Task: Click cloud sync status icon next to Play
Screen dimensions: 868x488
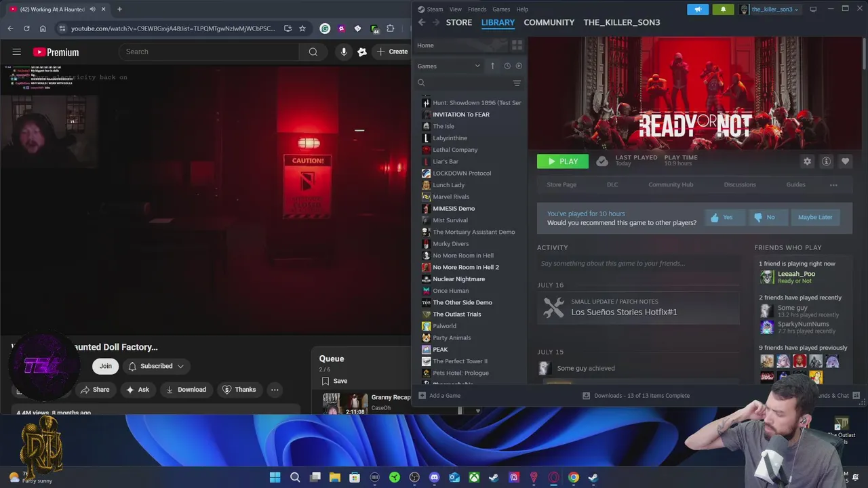Action: point(602,161)
